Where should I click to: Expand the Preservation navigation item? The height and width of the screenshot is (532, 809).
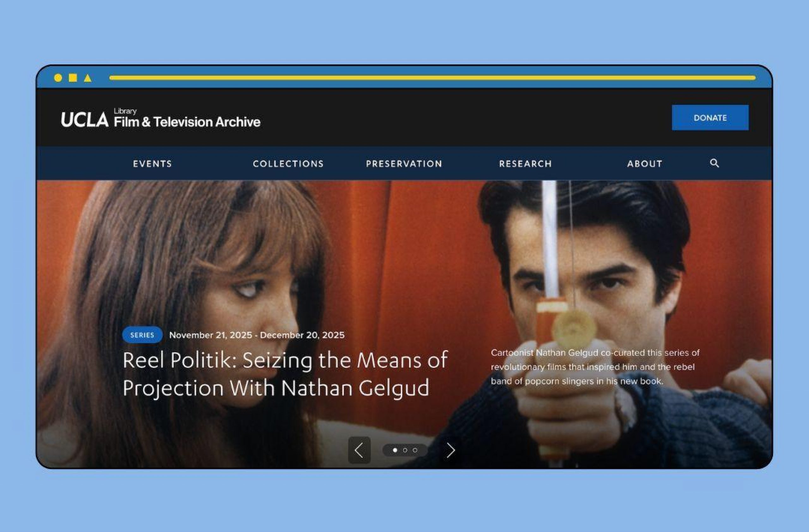[404, 164]
